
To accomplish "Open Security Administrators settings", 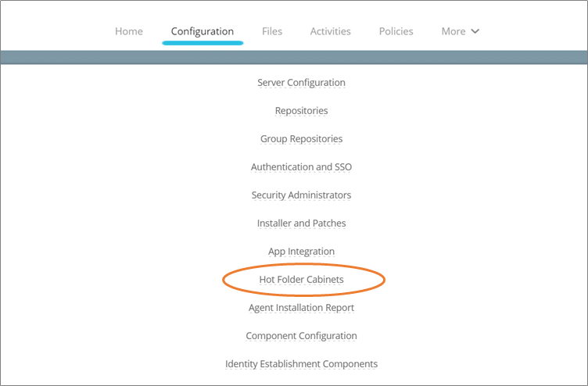I will point(301,195).
